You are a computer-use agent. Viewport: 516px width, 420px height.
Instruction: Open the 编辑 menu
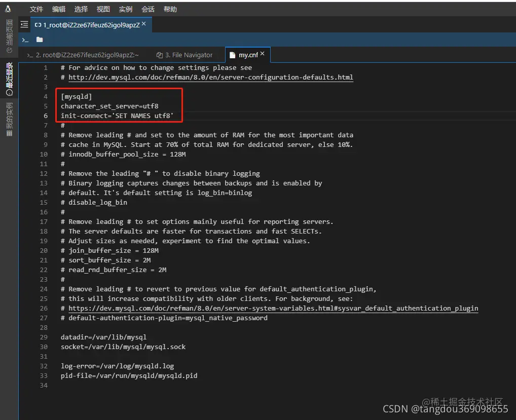[59, 9]
